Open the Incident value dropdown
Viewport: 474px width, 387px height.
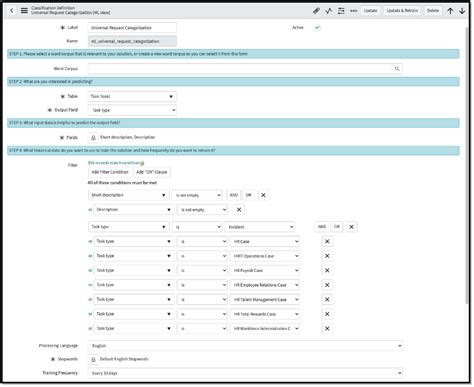click(x=260, y=227)
